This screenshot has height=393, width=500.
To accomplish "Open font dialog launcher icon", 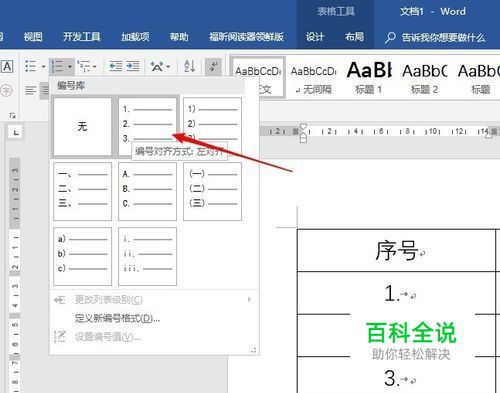I will (x=13, y=115).
